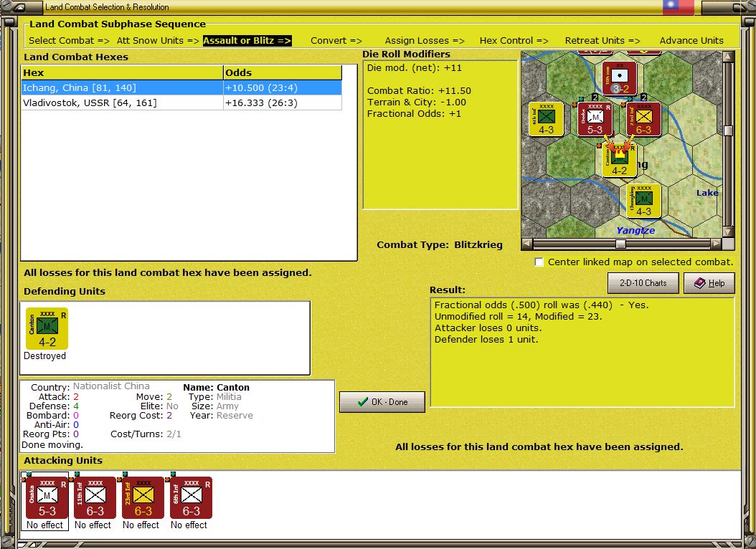Click the Defender loses 1 unit line
Viewport: 756px width, 549px height.
486,340
